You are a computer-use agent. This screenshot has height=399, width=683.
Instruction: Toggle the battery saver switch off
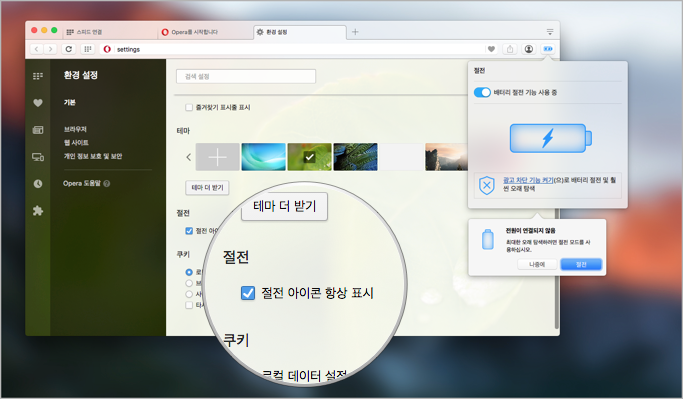(482, 92)
